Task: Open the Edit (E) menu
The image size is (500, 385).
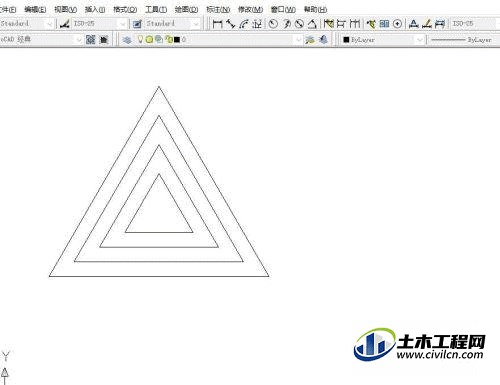Action: click(35, 9)
